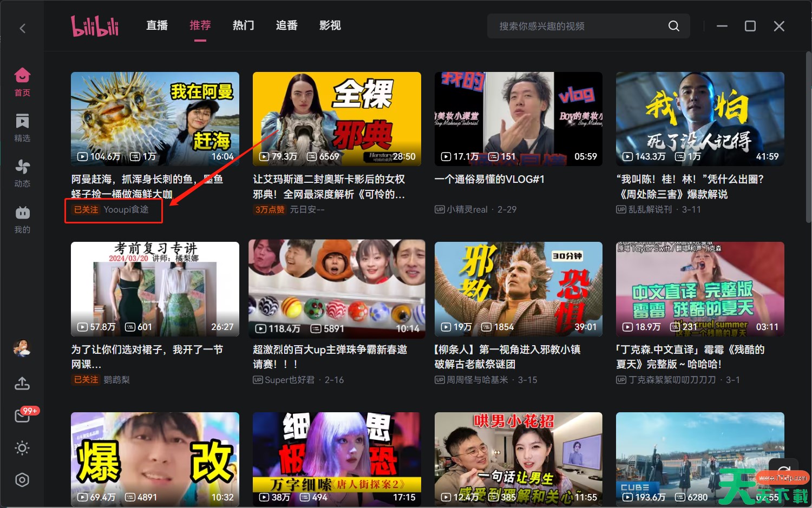The height and width of the screenshot is (508, 812).
Task: Visit uploader Super也好君
Action: pyautogui.click(x=290, y=380)
